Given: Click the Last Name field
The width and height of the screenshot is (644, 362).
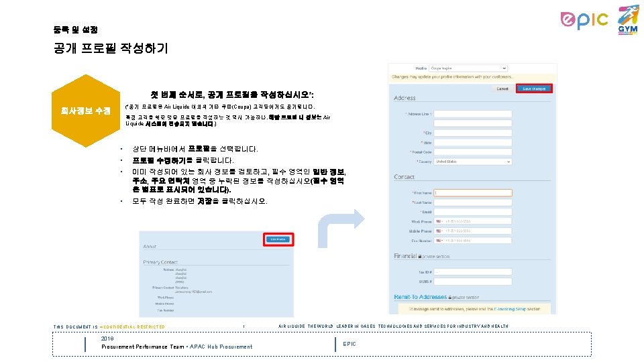Looking at the screenshot, I should pyautogui.click(x=473, y=202).
